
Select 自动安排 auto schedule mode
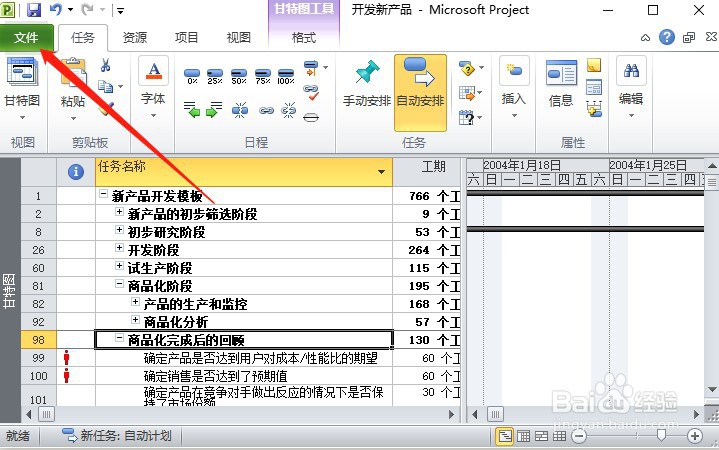click(x=420, y=93)
